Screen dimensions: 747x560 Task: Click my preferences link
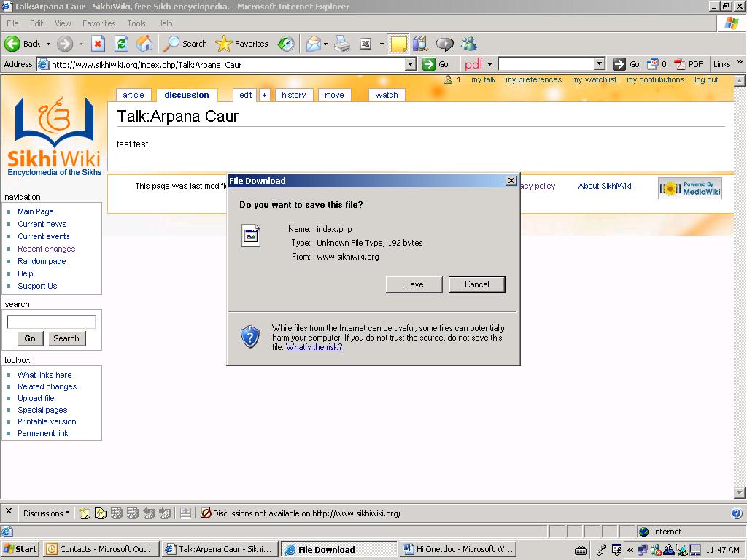click(x=533, y=79)
